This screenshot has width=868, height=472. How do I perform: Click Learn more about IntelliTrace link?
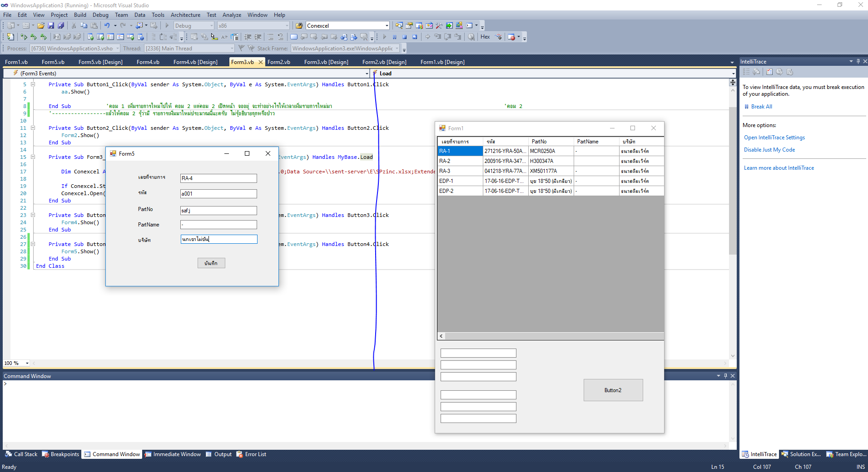point(779,168)
